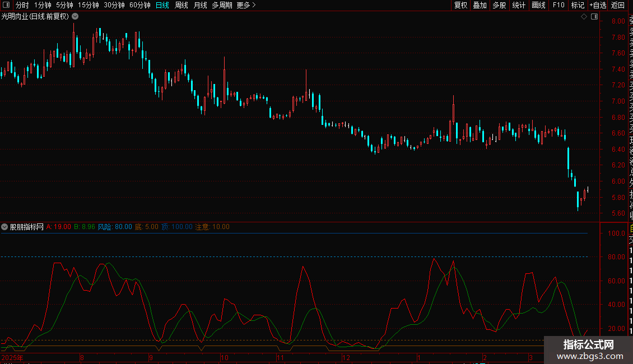Open the 多周期 multi-period view
The height and width of the screenshot is (364, 633).
222,5
